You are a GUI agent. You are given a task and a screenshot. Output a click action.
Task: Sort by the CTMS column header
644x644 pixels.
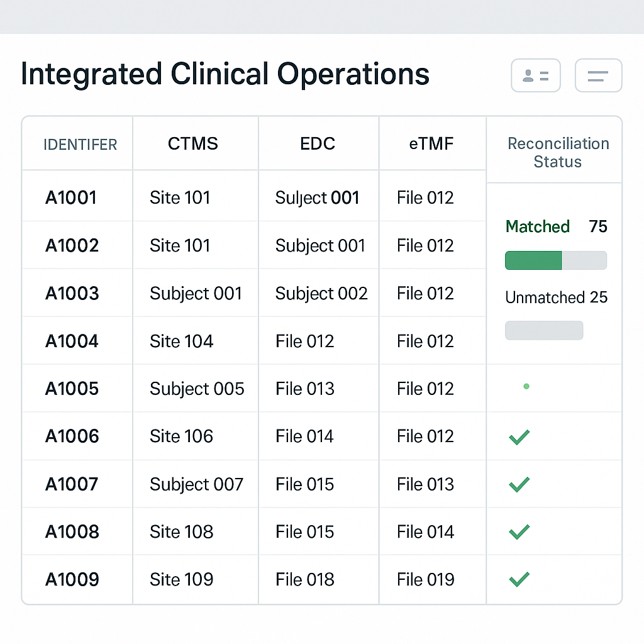[x=193, y=143]
